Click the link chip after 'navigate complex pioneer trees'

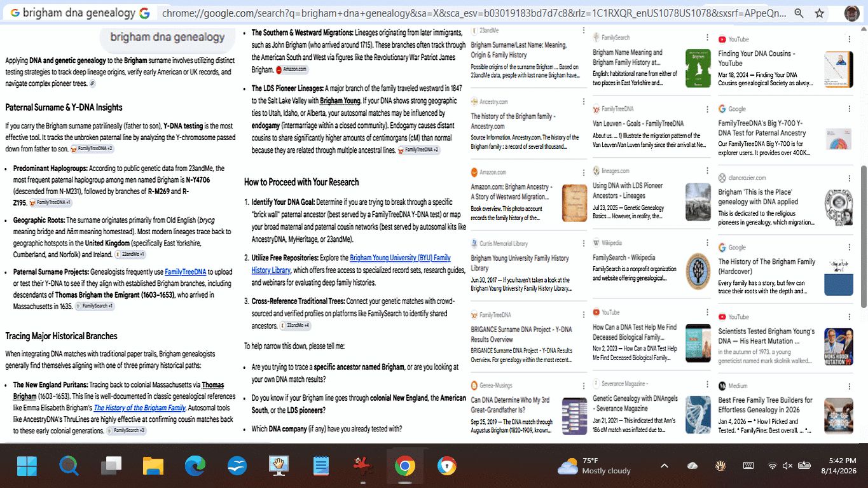(92, 83)
